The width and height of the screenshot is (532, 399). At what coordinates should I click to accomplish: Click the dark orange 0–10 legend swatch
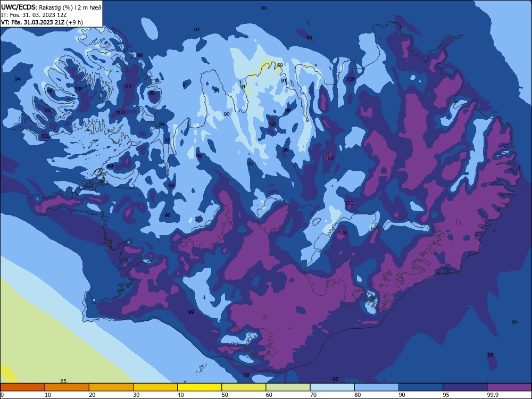[22, 387]
